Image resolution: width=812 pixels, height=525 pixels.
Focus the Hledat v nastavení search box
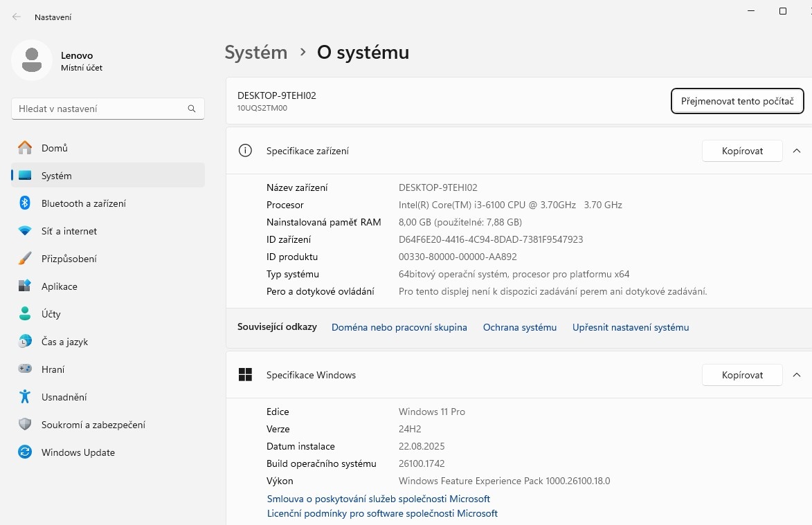tap(100, 109)
